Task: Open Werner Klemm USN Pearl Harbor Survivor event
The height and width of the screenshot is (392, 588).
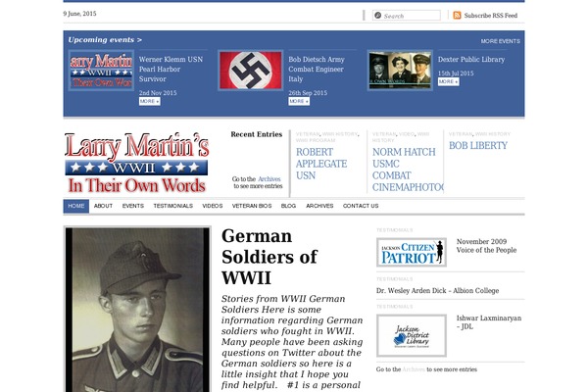Action: pyautogui.click(x=171, y=69)
